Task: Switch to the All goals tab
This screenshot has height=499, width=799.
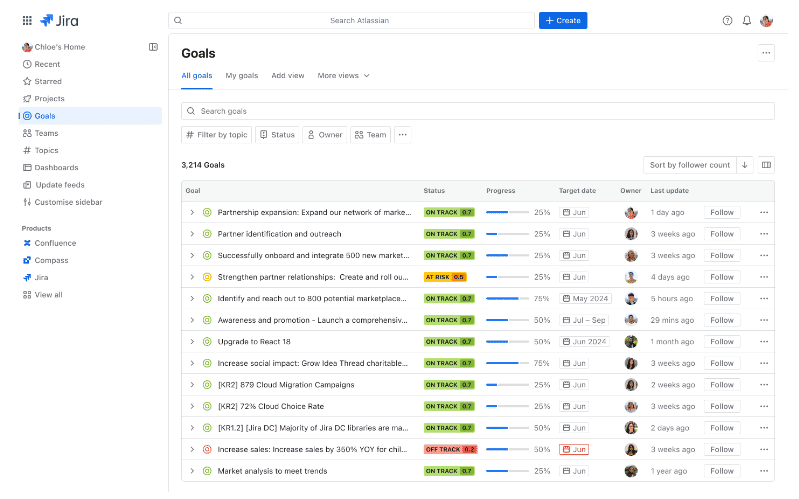Action: (x=197, y=76)
